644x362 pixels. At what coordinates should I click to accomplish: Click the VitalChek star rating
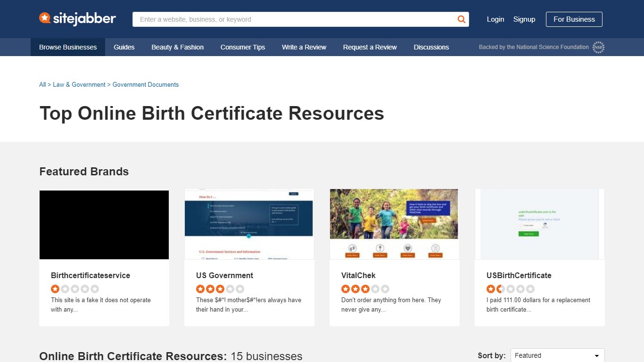pos(365,289)
